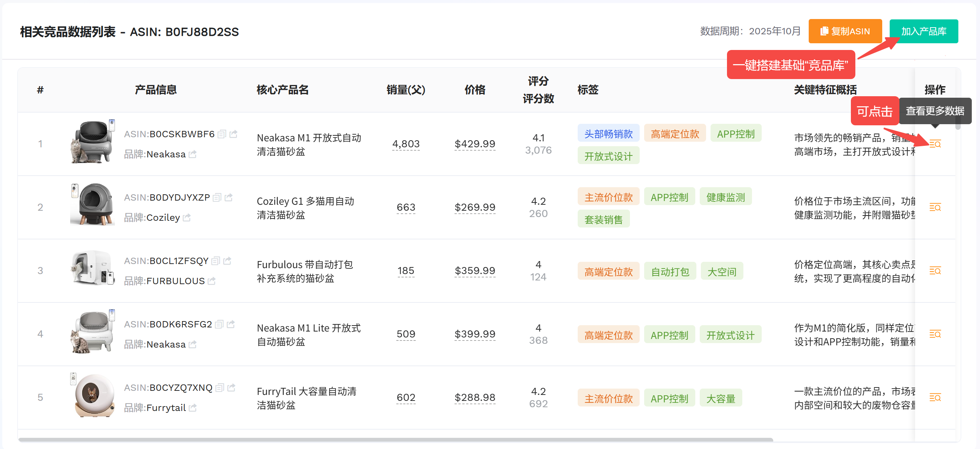Click the 复制ASIN orange button
980x449 pixels.
pos(845,31)
